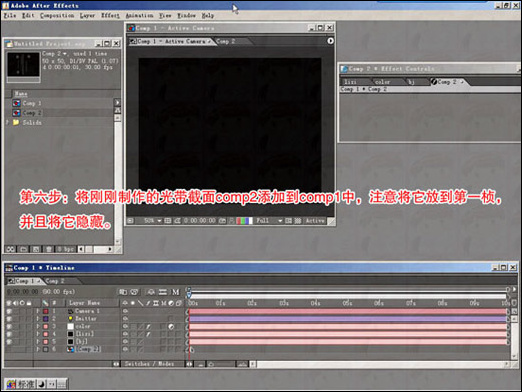Open the 50% magnification dropdown
The image size is (522, 392).
point(152,221)
